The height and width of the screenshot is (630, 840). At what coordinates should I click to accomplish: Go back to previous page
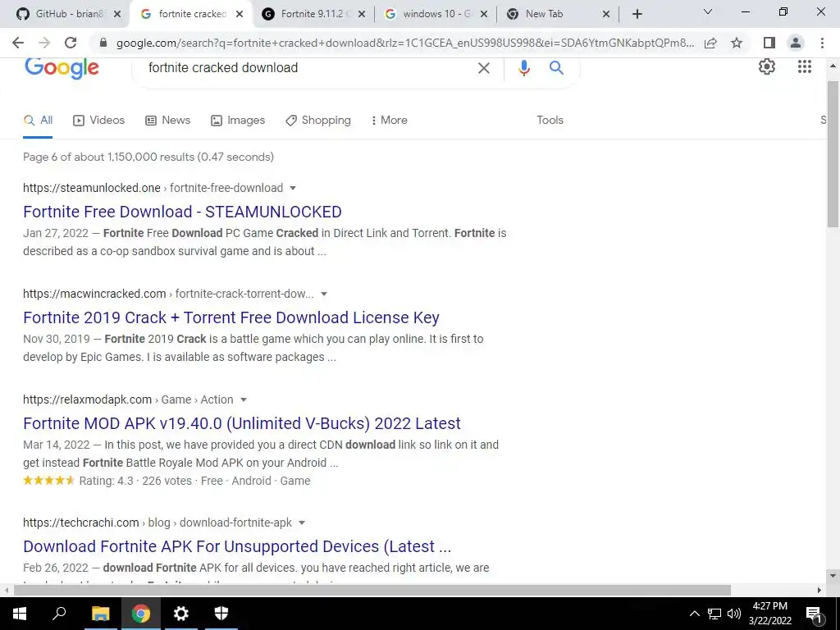[18, 43]
